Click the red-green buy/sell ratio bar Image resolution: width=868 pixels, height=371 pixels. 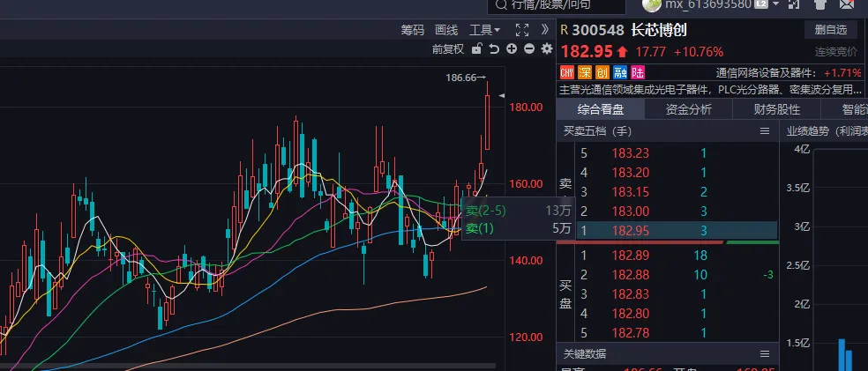click(668, 242)
